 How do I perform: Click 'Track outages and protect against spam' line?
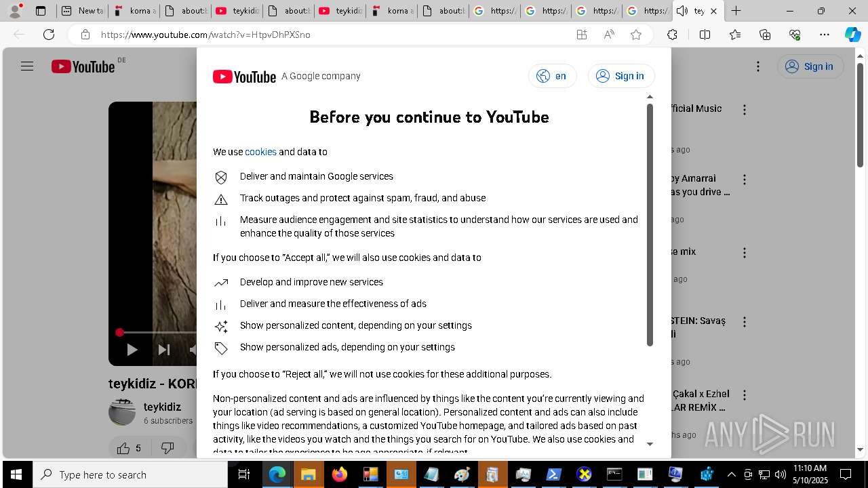click(x=363, y=198)
